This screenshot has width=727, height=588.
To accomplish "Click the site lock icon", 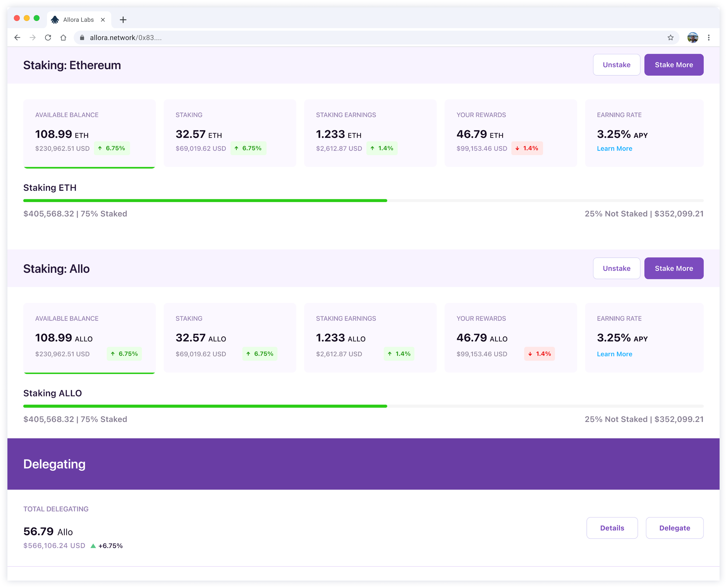I will coord(82,38).
